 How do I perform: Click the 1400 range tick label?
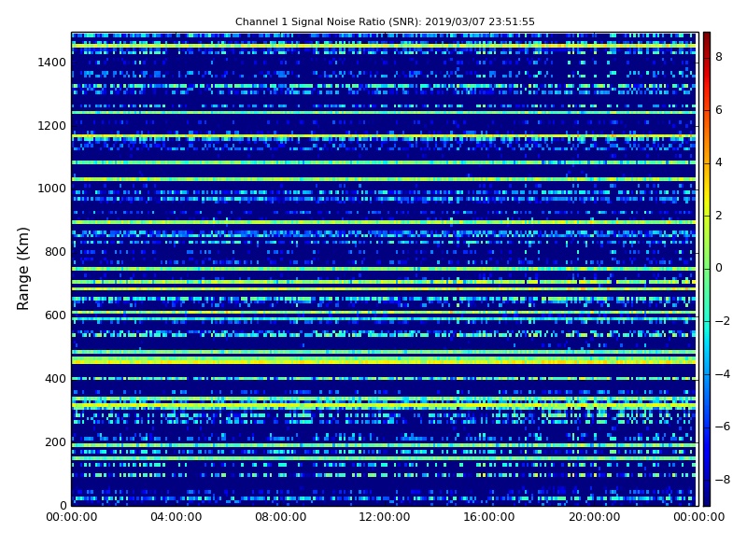click(x=51, y=63)
